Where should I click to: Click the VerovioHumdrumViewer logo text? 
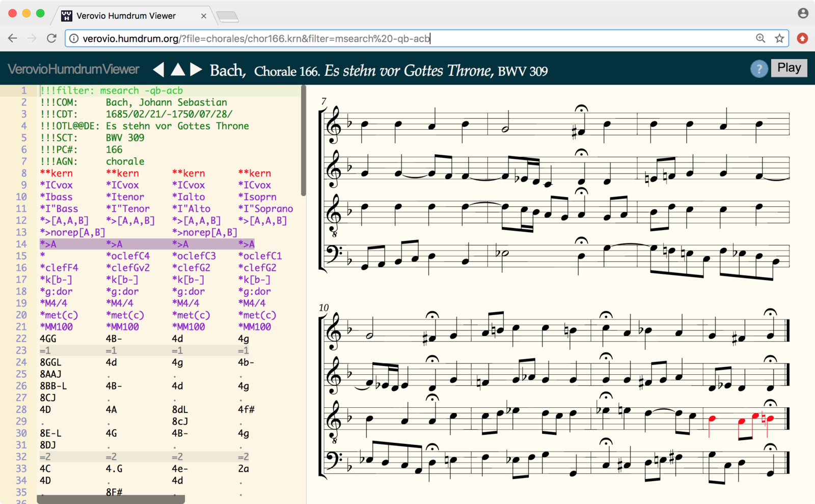coord(74,69)
